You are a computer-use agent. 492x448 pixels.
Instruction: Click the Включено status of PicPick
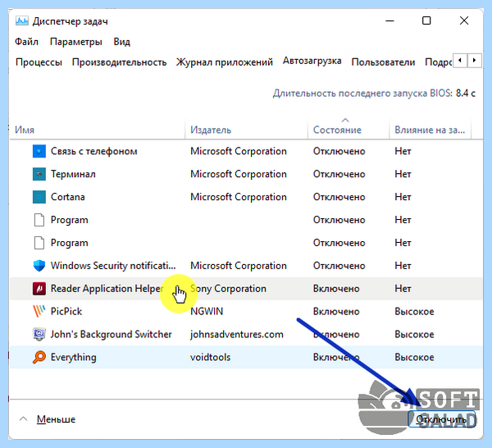pos(336,312)
